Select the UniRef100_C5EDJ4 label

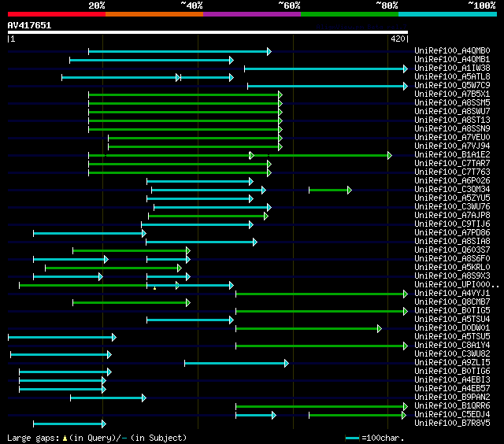coord(452,415)
